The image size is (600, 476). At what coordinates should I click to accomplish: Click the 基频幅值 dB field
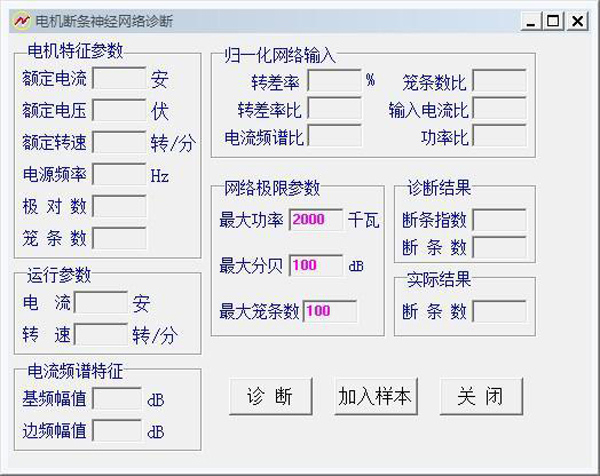point(116,398)
